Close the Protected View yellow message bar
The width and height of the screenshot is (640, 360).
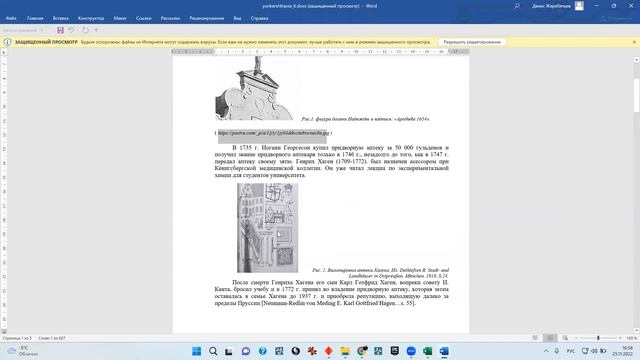click(x=634, y=42)
